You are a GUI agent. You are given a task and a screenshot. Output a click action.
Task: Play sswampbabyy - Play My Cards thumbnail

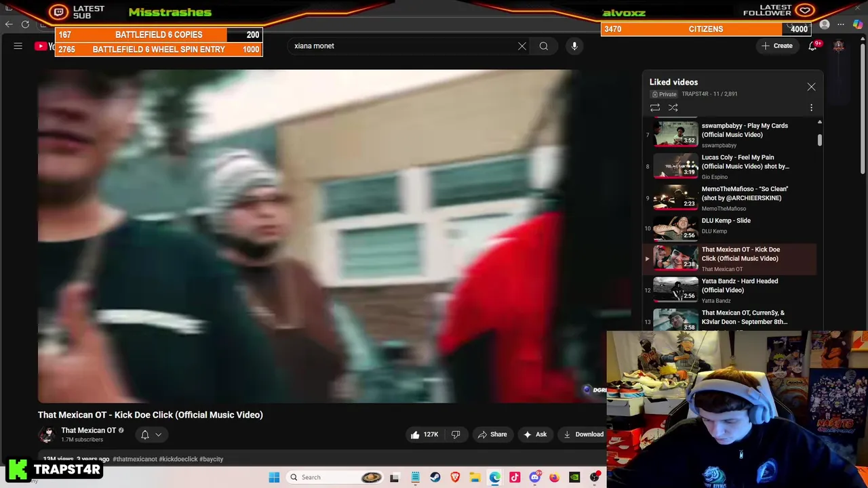coord(675,134)
